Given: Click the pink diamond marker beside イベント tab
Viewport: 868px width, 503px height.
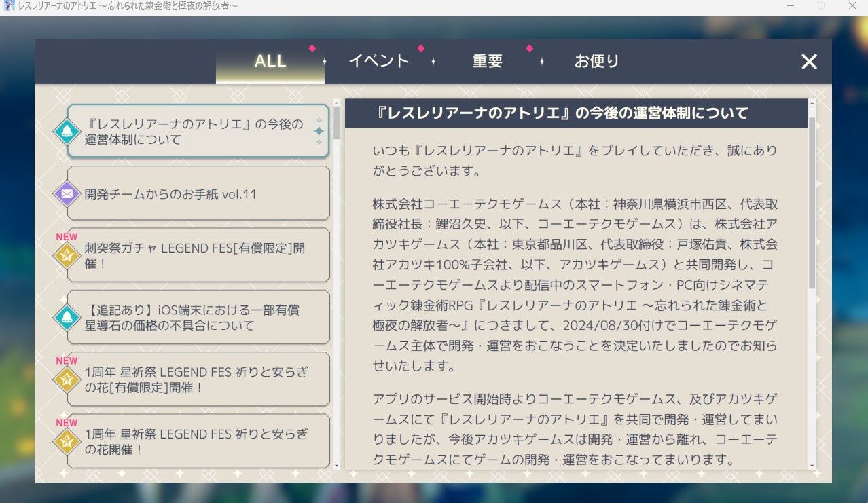Looking at the screenshot, I should tap(421, 48).
